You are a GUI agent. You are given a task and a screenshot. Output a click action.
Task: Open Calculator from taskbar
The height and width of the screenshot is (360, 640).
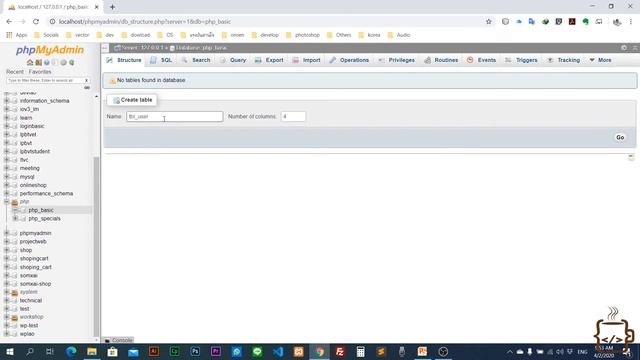point(360,351)
